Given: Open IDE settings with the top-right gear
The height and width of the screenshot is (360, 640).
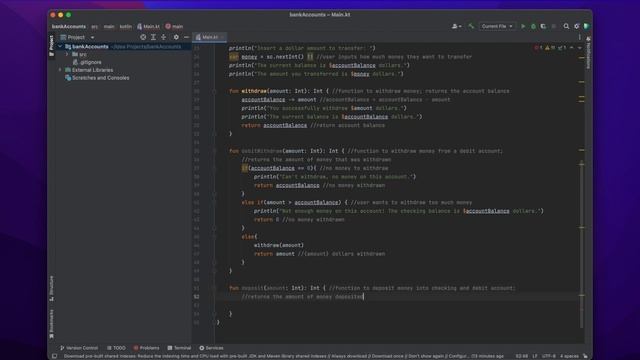Looking at the screenshot, I should click(x=576, y=26).
